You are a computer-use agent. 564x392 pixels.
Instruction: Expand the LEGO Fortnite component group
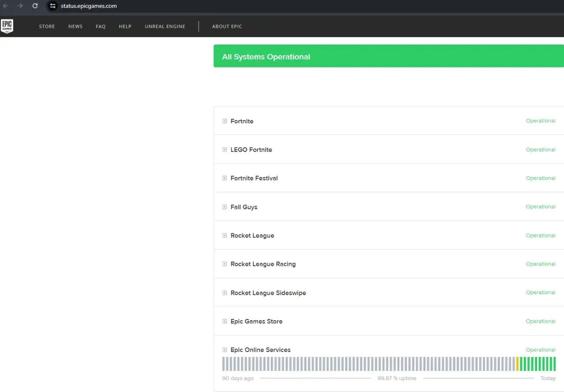tap(224, 150)
